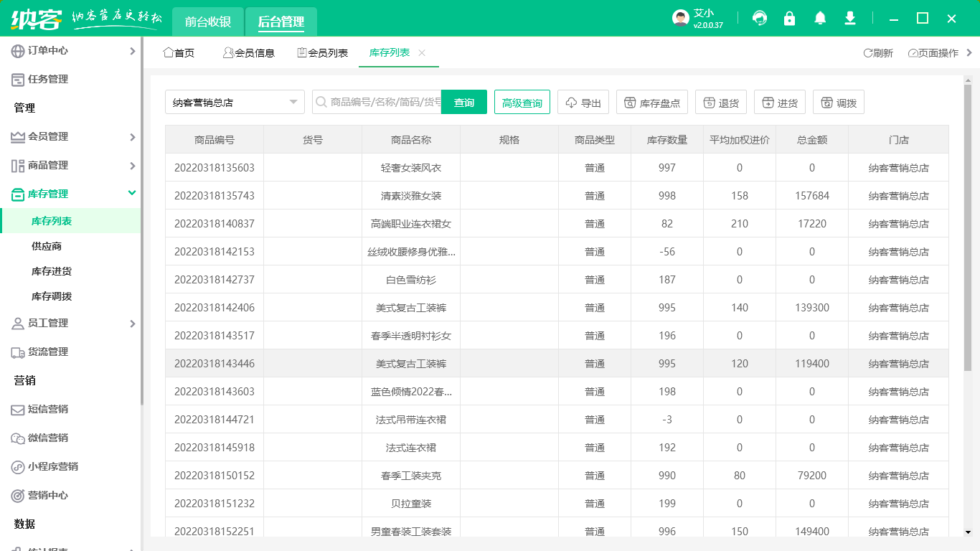
Task: Click the 营销中心 target icon
Action: point(18,496)
